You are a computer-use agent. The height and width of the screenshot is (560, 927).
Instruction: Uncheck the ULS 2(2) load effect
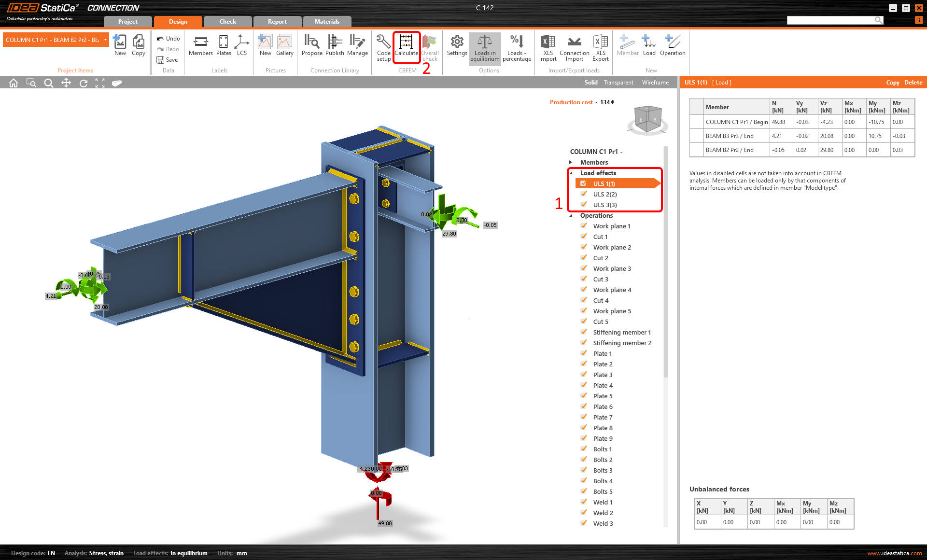[x=584, y=194]
